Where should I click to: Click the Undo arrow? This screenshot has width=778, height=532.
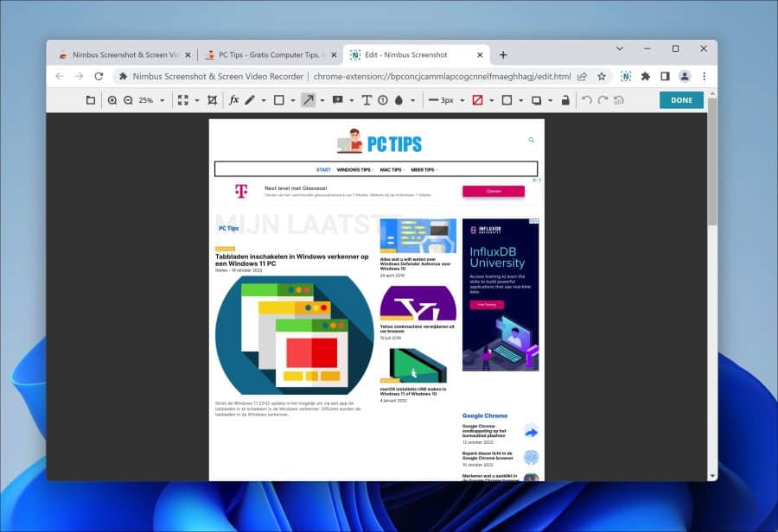(x=586, y=100)
